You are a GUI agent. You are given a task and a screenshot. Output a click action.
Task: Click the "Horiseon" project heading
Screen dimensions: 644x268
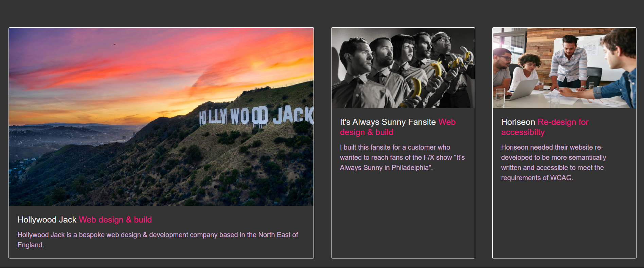point(518,122)
